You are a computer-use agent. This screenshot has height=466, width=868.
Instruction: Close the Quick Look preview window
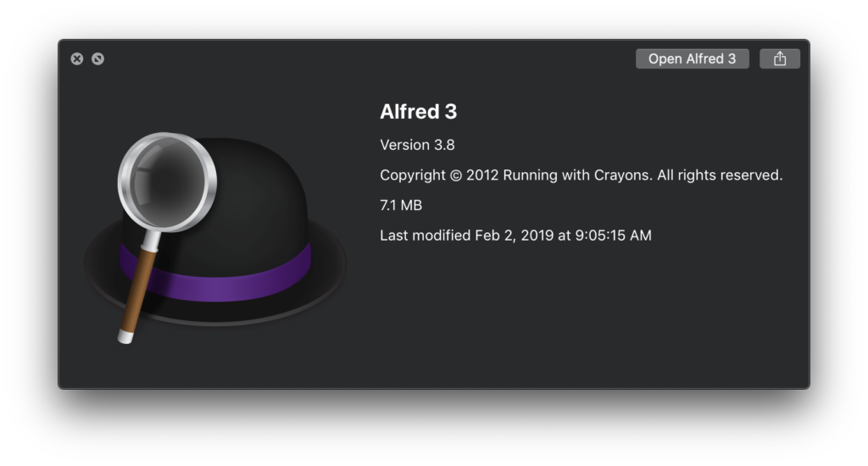[x=77, y=58]
